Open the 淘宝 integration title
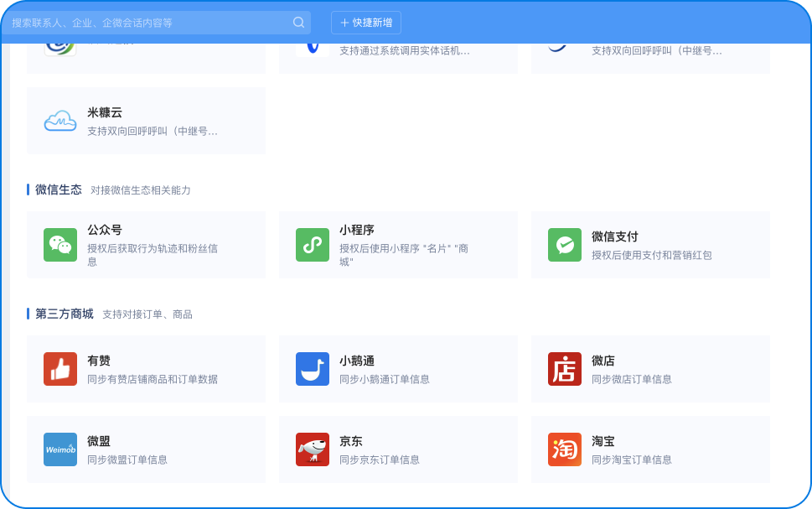 603,441
